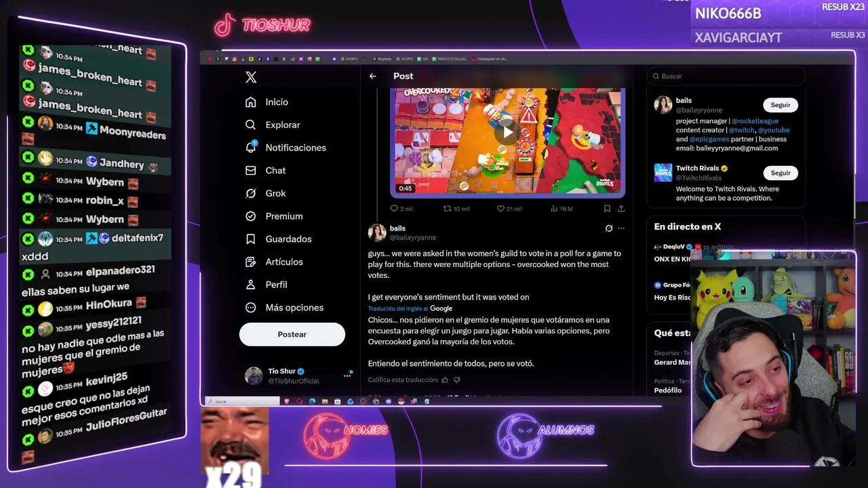The width and height of the screenshot is (868, 488).
Task: Click the DeqluV live listing
Action: [x=673, y=253]
